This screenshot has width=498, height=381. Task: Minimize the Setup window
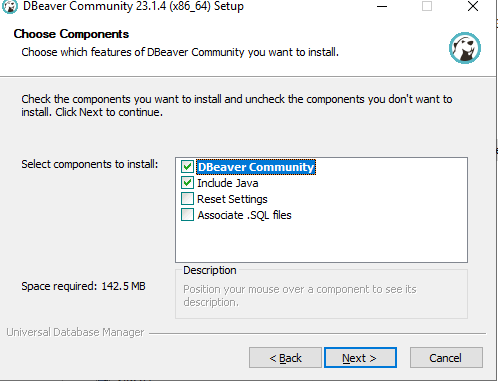[382, 6]
